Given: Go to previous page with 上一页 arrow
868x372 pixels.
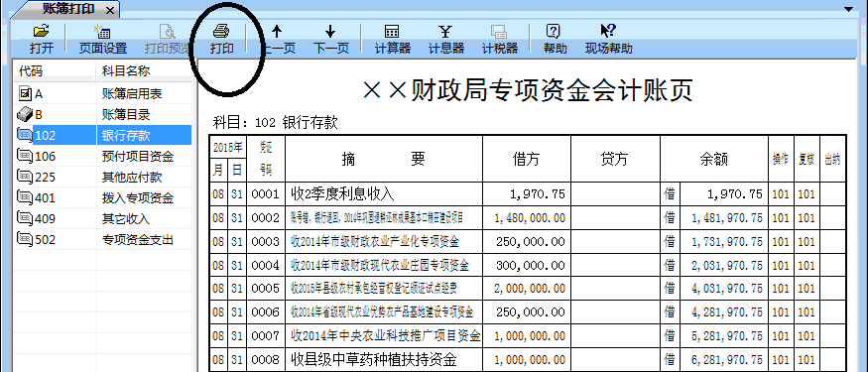Looking at the screenshot, I should click(x=277, y=31).
